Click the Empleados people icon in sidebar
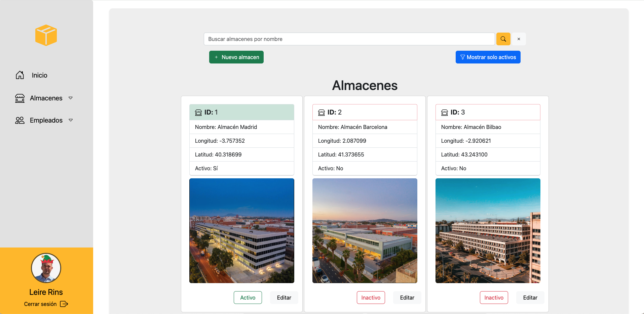 (20, 120)
